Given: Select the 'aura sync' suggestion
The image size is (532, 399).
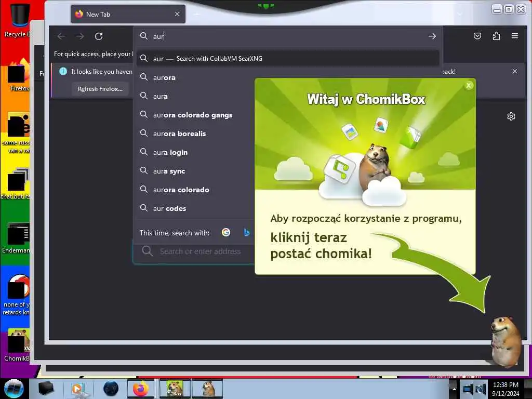Looking at the screenshot, I should pyautogui.click(x=169, y=171).
